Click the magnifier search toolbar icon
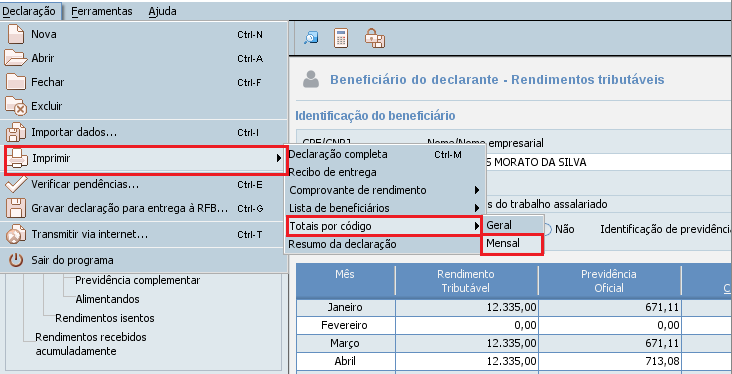Image resolution: width=732 pixels, height=374 pixels. pos(311,38)
